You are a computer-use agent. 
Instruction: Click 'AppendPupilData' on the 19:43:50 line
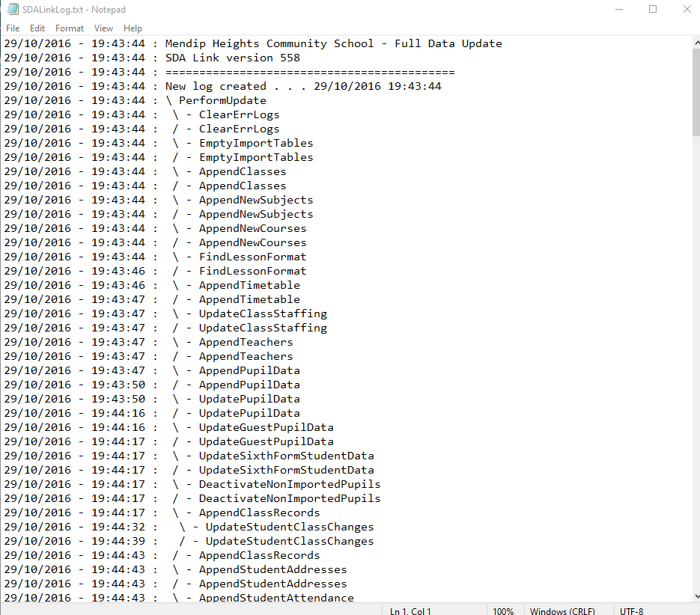[x=249, y=385]
